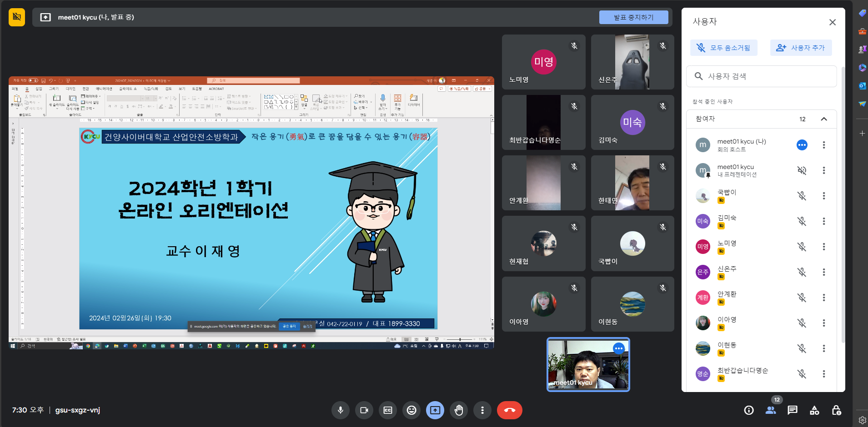Click muted mic icon for 국빱이 in list
The width and height of the screenshot is (868, 427).
(802, 196)
